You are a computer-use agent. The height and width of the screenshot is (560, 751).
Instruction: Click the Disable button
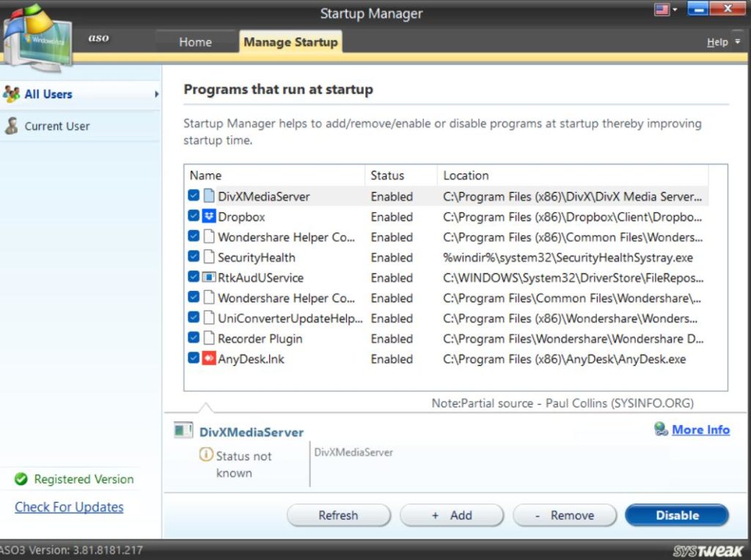[x=677, y=515]
